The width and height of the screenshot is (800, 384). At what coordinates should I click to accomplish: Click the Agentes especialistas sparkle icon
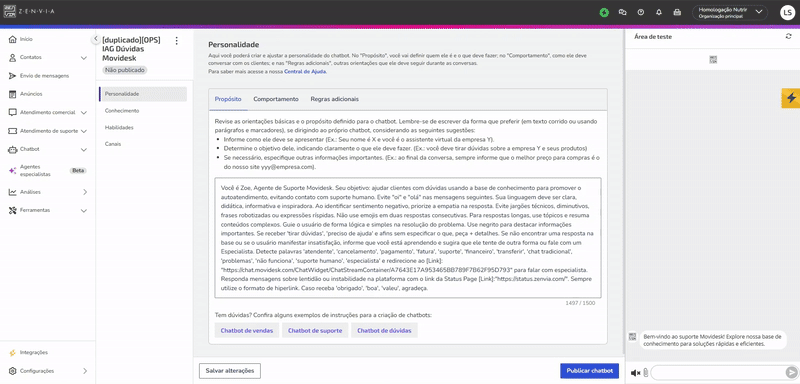coord(12,171)
